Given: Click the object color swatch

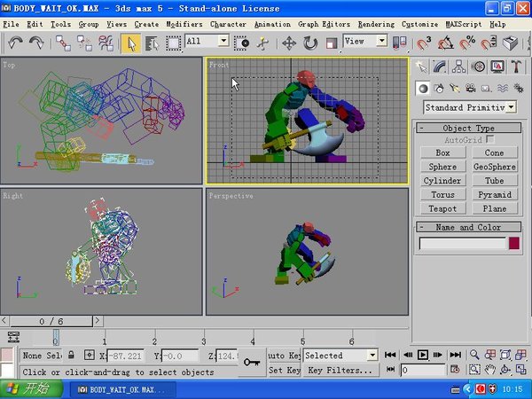Looking at the screenshot, I should click(514, 243).
